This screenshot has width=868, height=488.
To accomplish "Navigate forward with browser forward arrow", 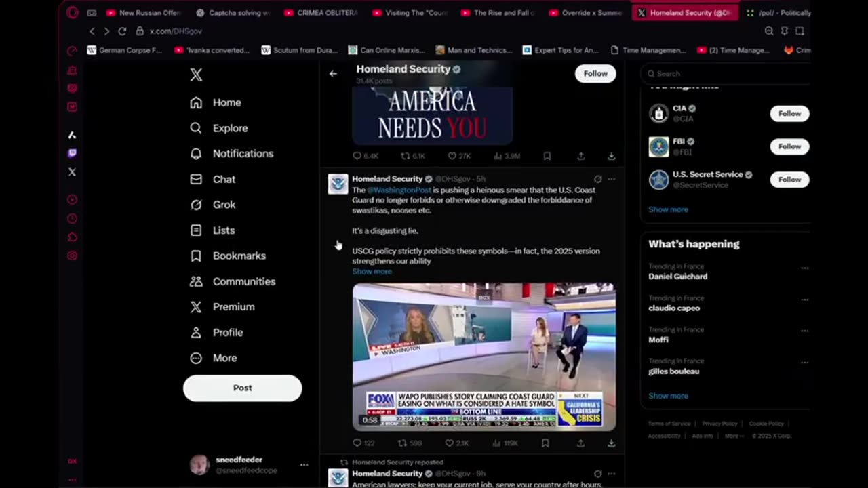I will click(x=106, y=31).
